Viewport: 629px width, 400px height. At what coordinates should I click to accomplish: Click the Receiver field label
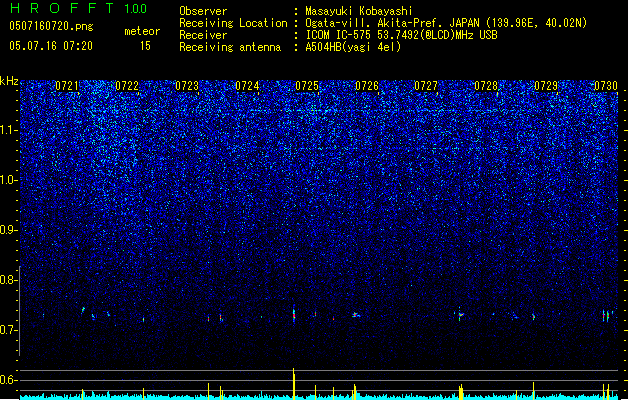point(203,35)
